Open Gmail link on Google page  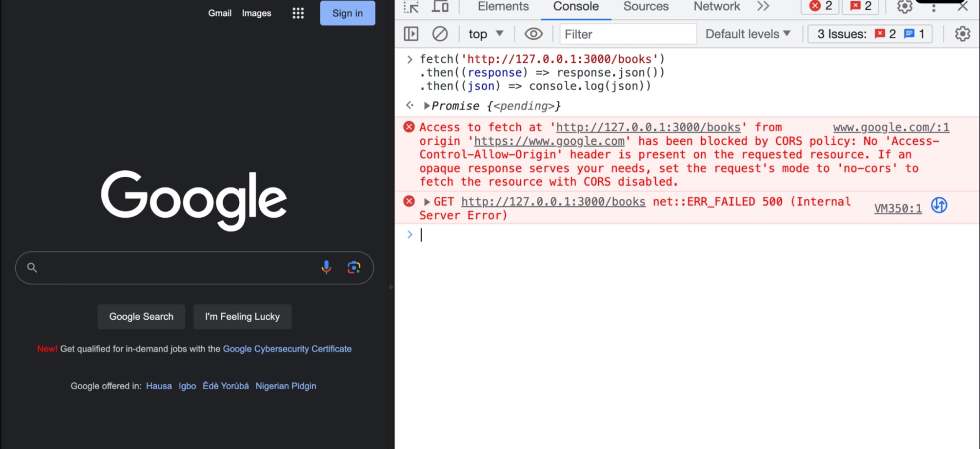220,13
